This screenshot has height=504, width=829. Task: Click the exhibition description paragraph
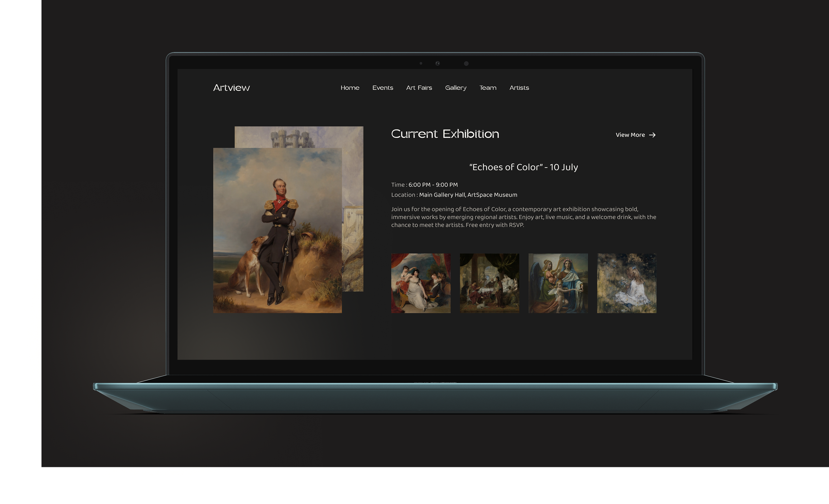coord(524,217)
